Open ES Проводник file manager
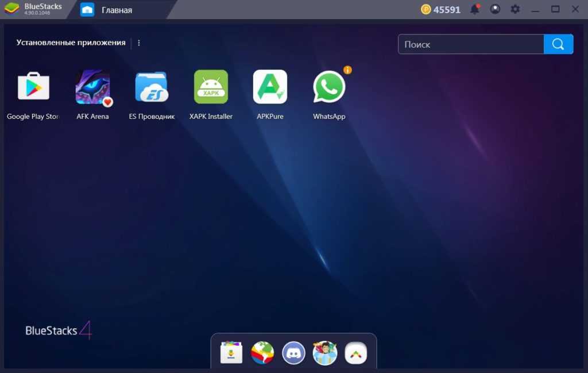 tap(152, 87)
